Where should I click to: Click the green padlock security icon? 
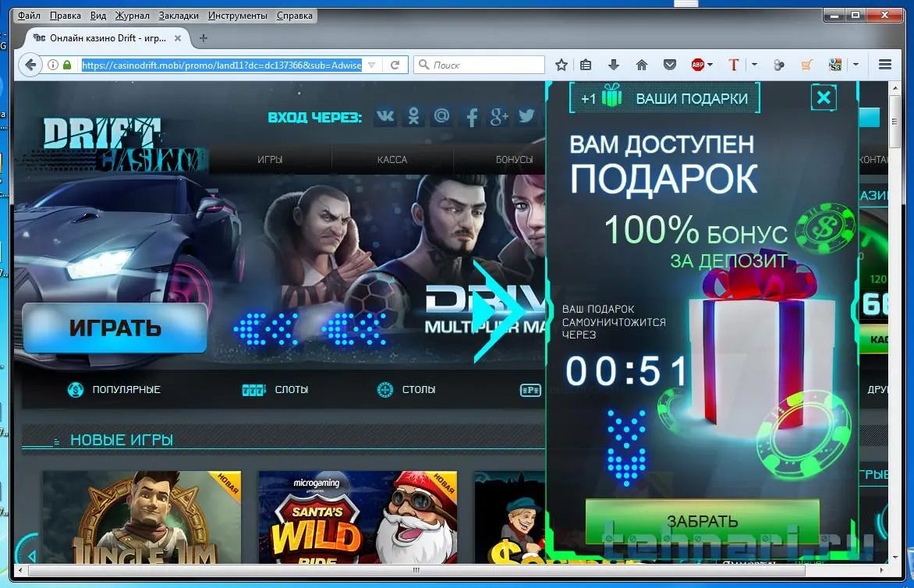coord(67,65)
